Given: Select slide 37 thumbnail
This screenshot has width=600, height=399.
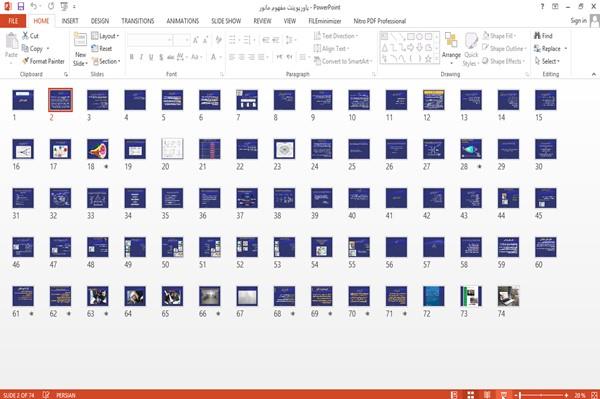Looking at the screenshot, I should pyautogui.click(x=247, y=198).
